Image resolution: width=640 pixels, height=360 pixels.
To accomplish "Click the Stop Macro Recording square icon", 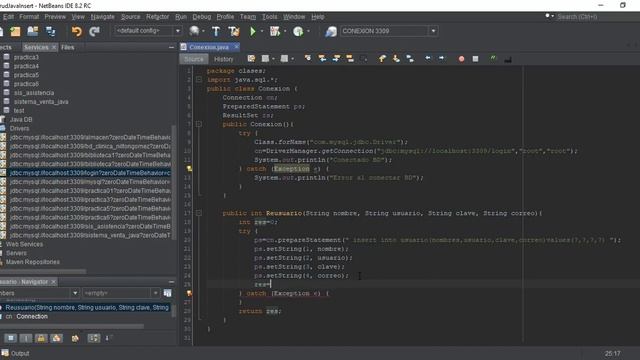I will (x=475, y=59).
